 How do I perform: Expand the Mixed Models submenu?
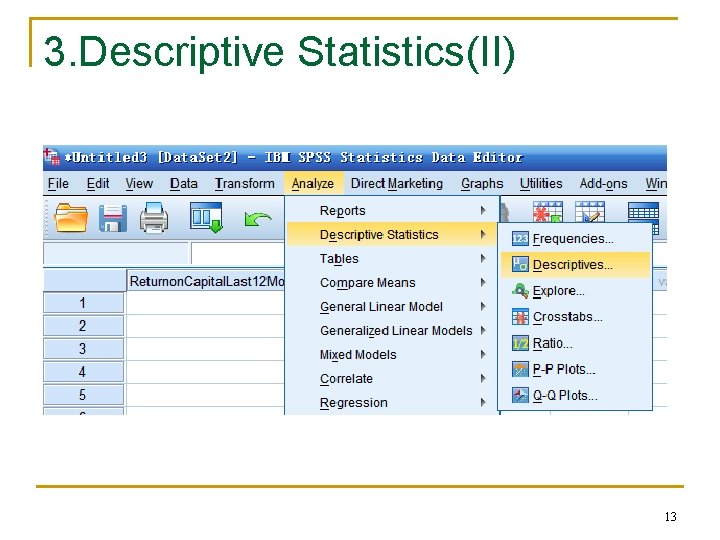click(x=392, y=354)
